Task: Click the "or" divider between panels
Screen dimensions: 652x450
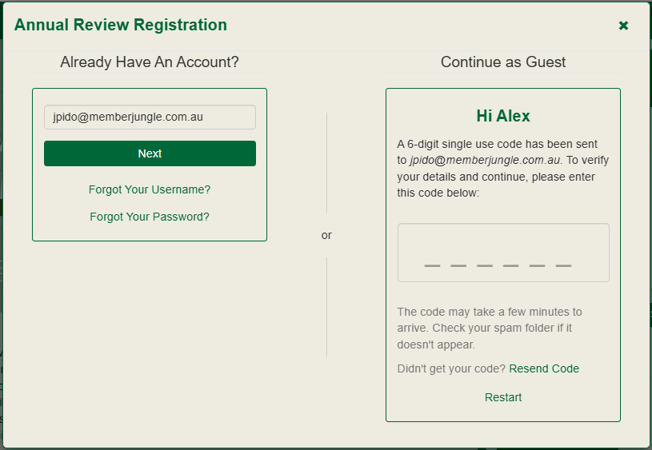Action: pyautogui.click(x=326, y=236)
